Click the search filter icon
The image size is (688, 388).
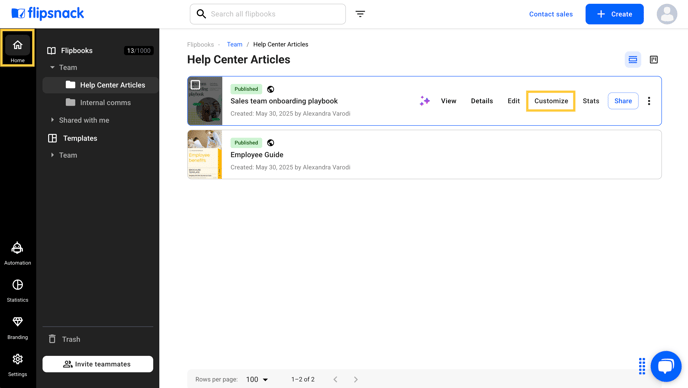point(360,14)
